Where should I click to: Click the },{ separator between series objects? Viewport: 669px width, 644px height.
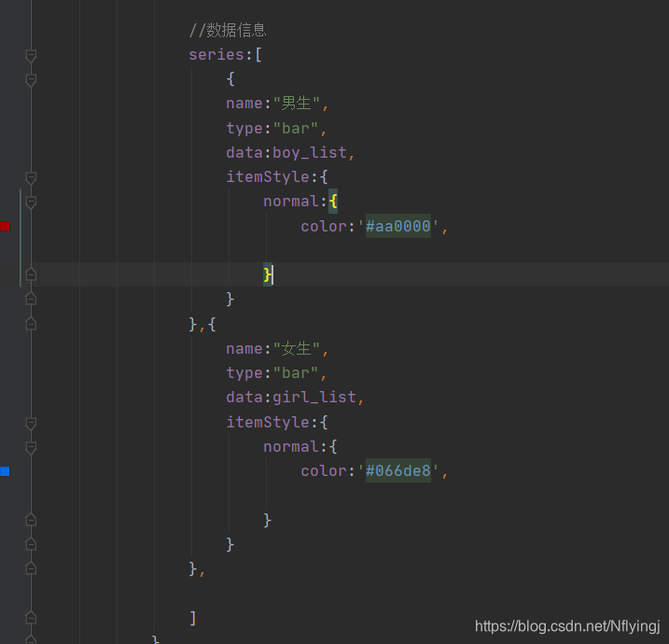(x=202, y=325)
